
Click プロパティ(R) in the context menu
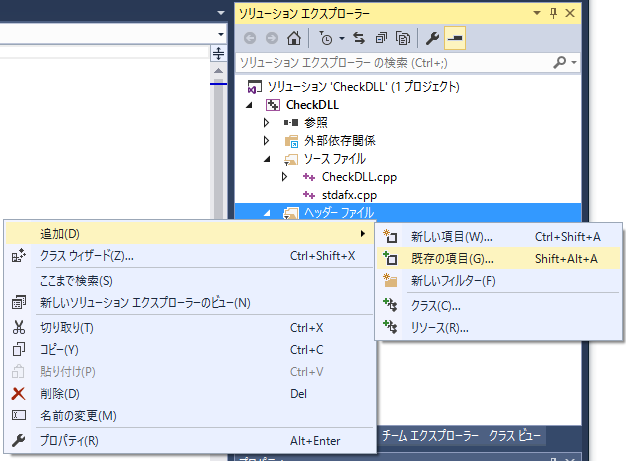point(69,440)
